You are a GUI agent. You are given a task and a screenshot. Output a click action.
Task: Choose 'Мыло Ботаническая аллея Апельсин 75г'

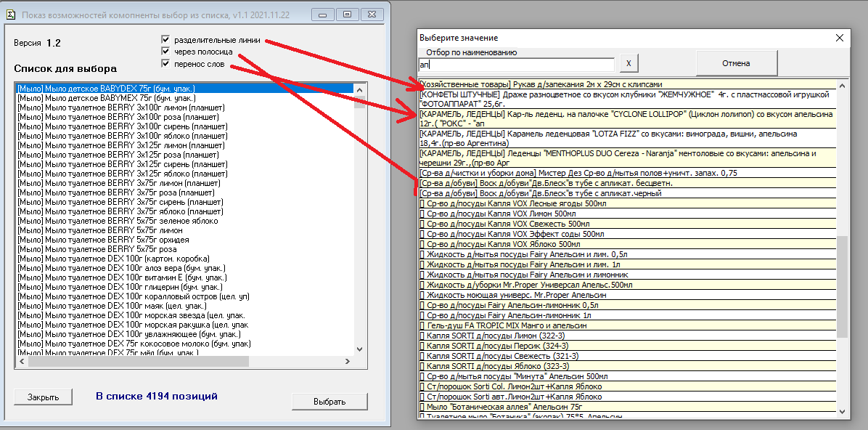click(x=627, y=407)
